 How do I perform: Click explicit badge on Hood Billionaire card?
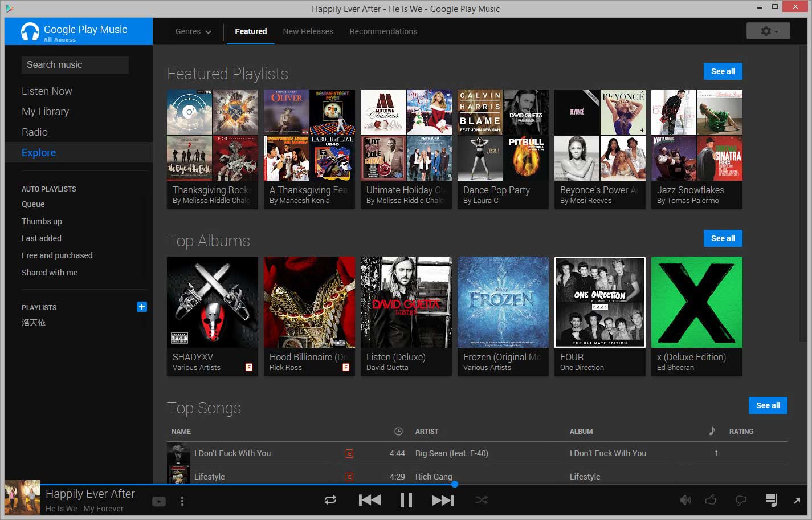click(x=346, y=368)
